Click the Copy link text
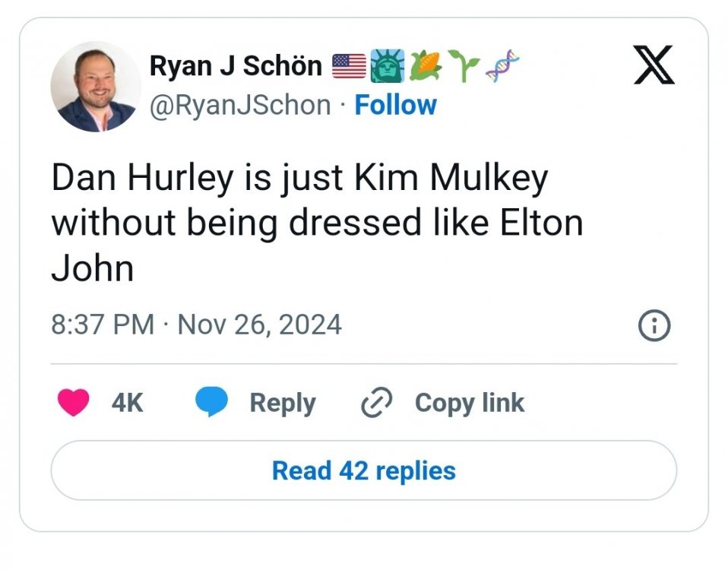This screenshot has height=570, width=728. point(469,403)
